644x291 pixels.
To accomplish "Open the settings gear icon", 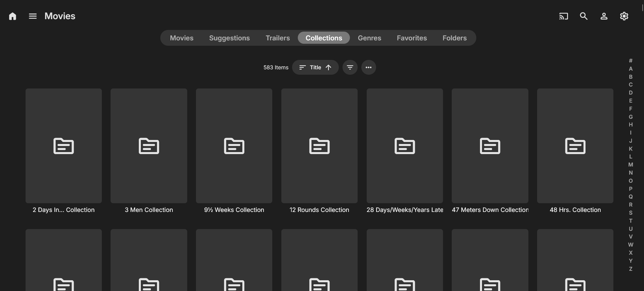I will (x=624, y=16).
